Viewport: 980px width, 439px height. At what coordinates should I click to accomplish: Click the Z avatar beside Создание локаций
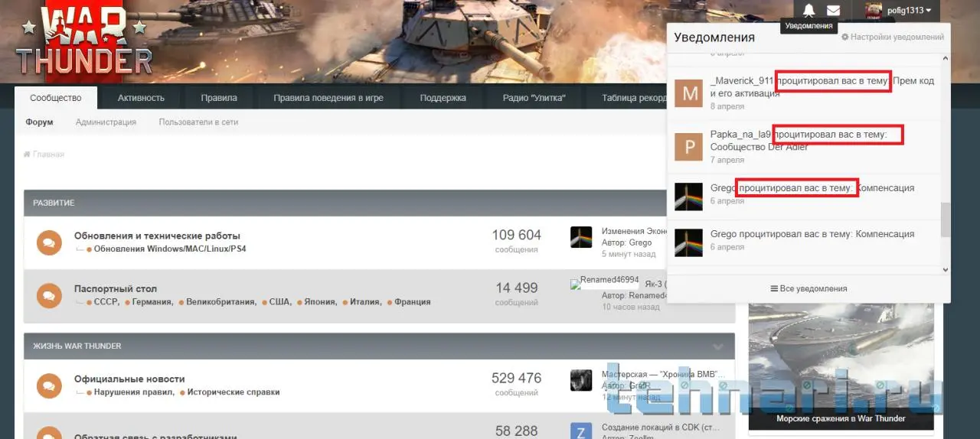coord(581,432)
